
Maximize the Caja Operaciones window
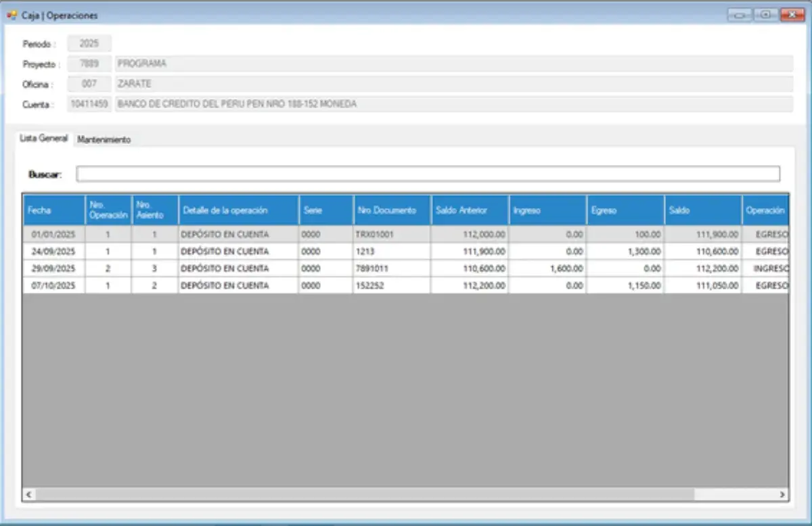[x=765, y=14]
